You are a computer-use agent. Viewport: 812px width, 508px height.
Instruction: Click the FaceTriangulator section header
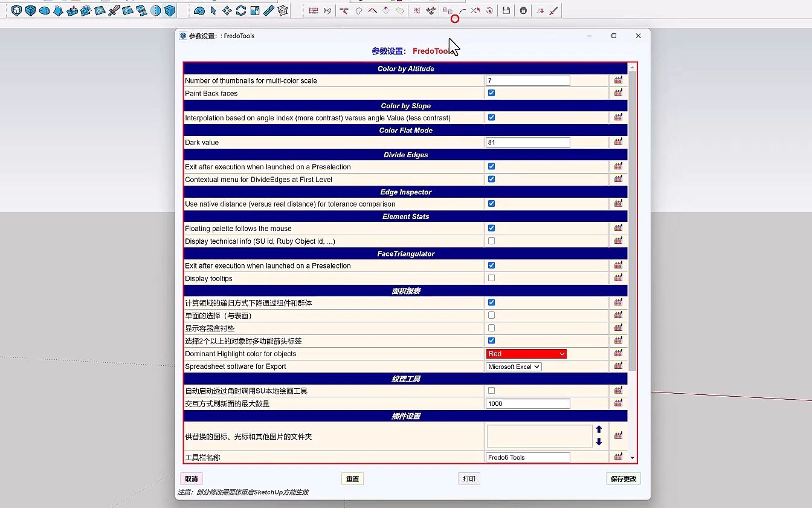click(406, 253)
